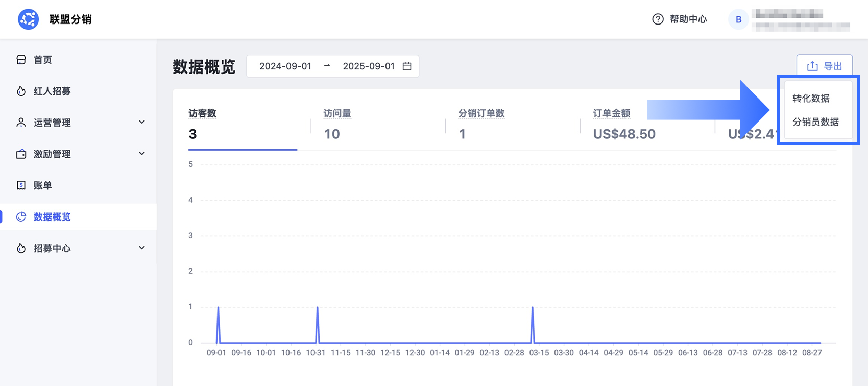The width and height of the screenshot is (868, 386).
Task: Select the 红人招募 flame icon
Action: click(x=21, y=91)
